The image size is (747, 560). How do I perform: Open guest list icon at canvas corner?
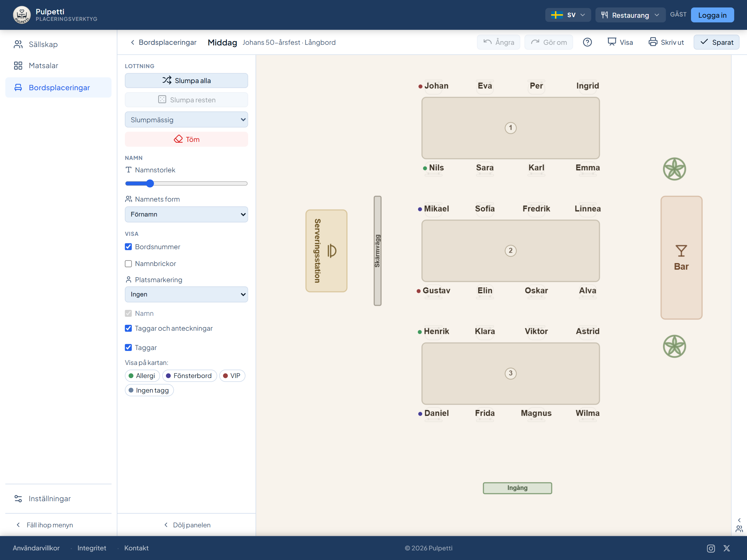click(x=739, y=529)
